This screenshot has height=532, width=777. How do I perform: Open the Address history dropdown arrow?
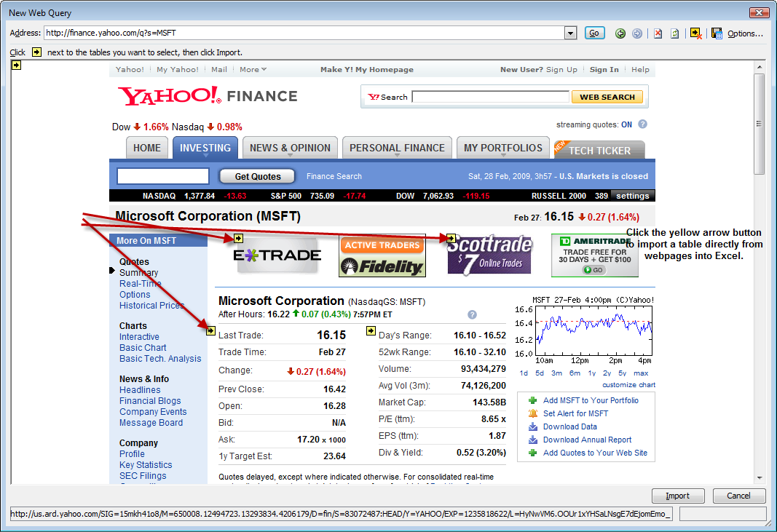point(571,33)
